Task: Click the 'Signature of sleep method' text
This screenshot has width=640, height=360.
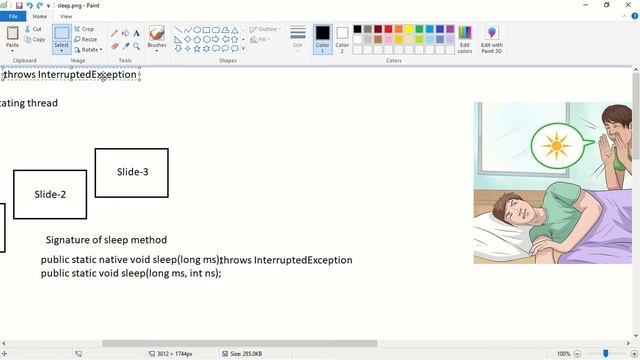Action: [x=106, y=240]
